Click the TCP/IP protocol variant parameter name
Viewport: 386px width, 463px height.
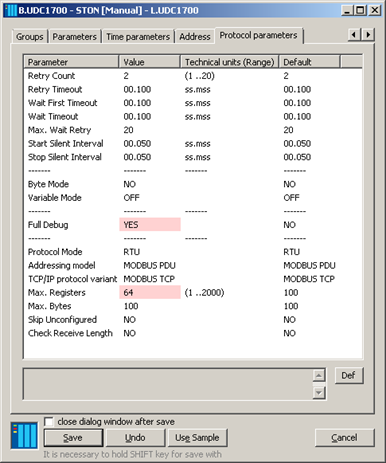tap(72, 279)
